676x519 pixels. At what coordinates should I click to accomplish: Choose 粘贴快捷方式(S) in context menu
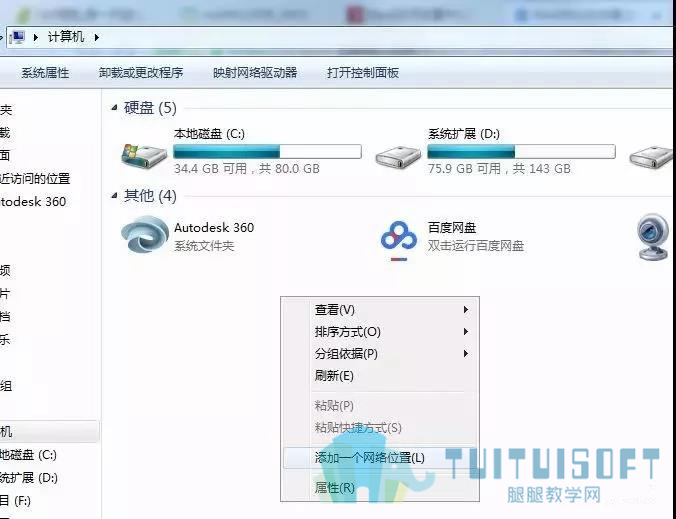click(381, 428)
